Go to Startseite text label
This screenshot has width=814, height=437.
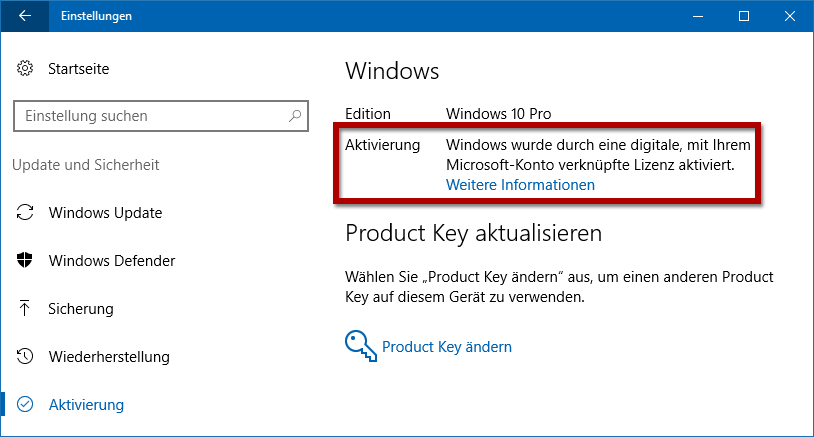[x=78, y=69]
